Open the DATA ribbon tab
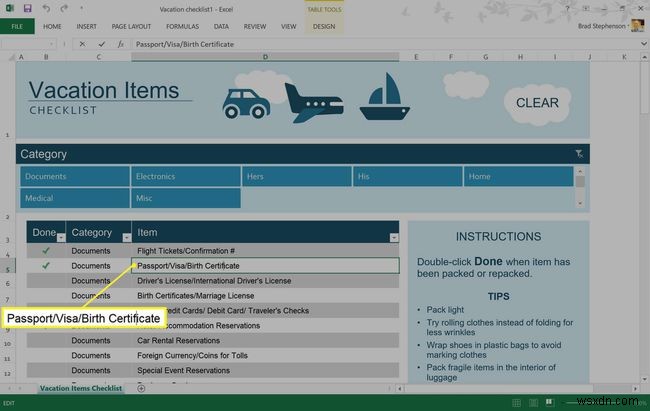The image size is (650, 411). pos(221,26)
